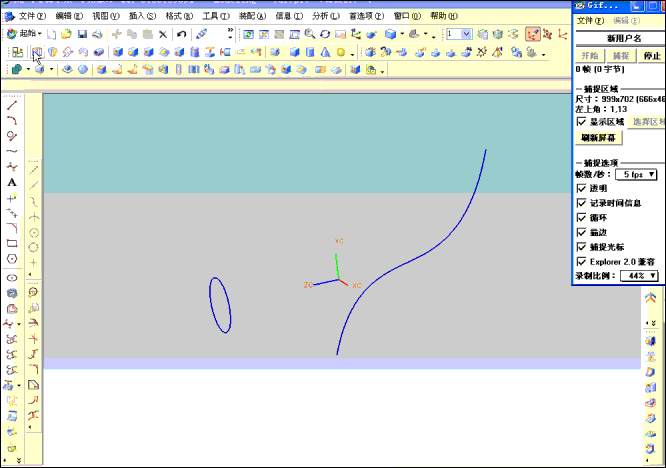666x468 pixels.
Task: Expand the standard toolbar overflow chevron
Action: (x=230, y=31)
